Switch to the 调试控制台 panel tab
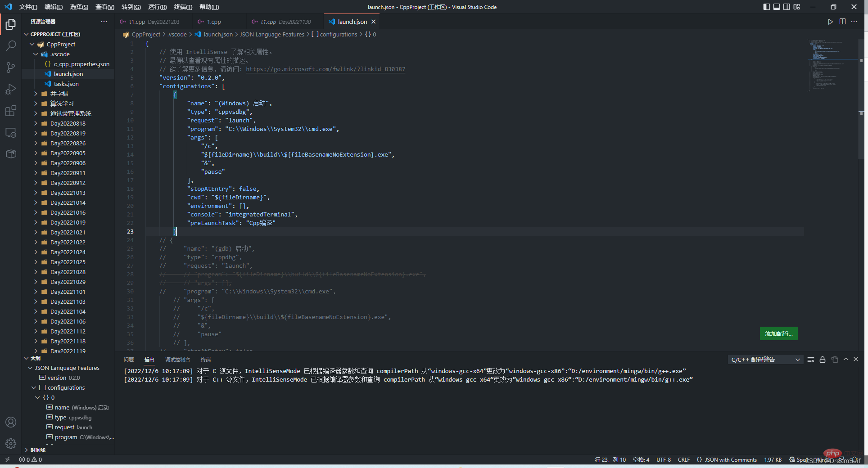The image size is (868, 468). pyautogui.click(x=177, y=360)
